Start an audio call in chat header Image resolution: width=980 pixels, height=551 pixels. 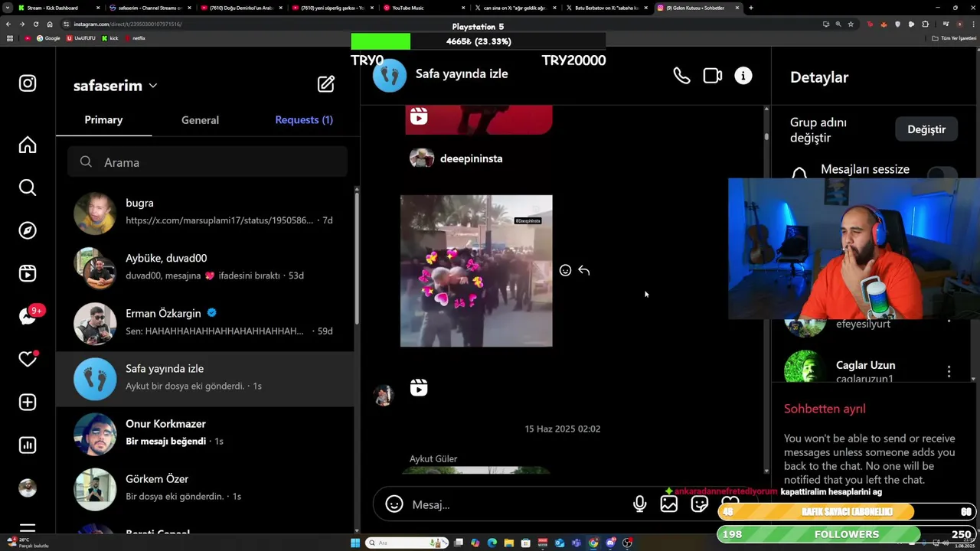point(681,76)
